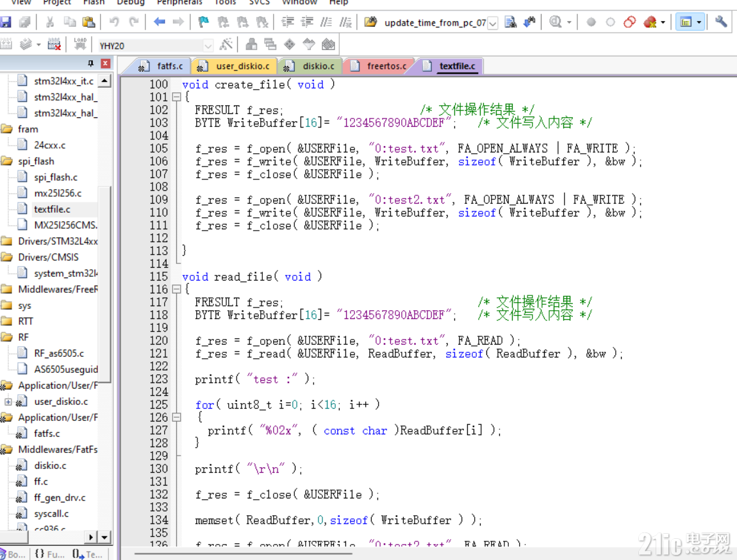Comment out the selected code

(x=326, y=22)
